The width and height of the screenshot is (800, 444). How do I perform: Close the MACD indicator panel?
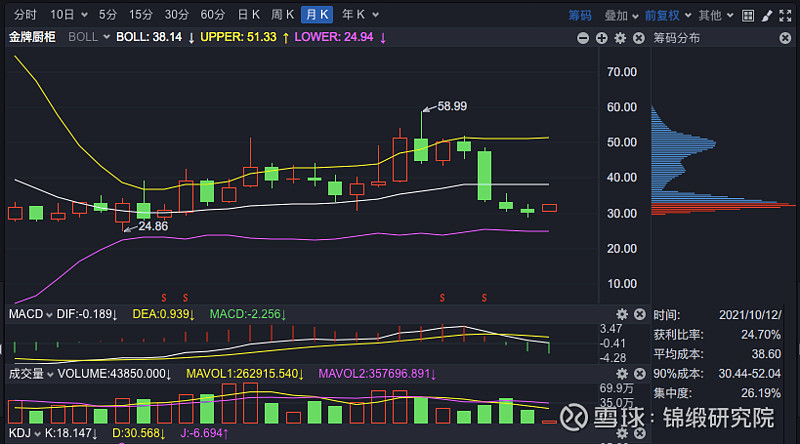tap(638, 315)
